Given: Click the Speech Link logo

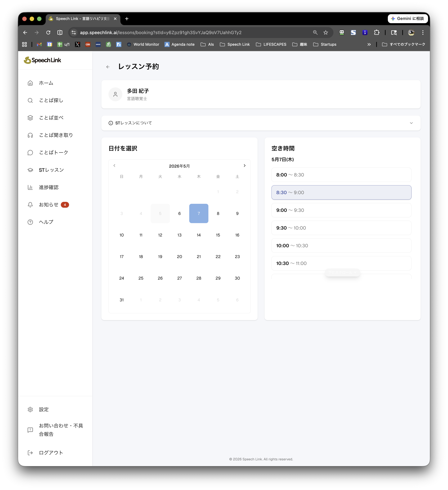Looking at the screenshot, I should coord(42,60).
